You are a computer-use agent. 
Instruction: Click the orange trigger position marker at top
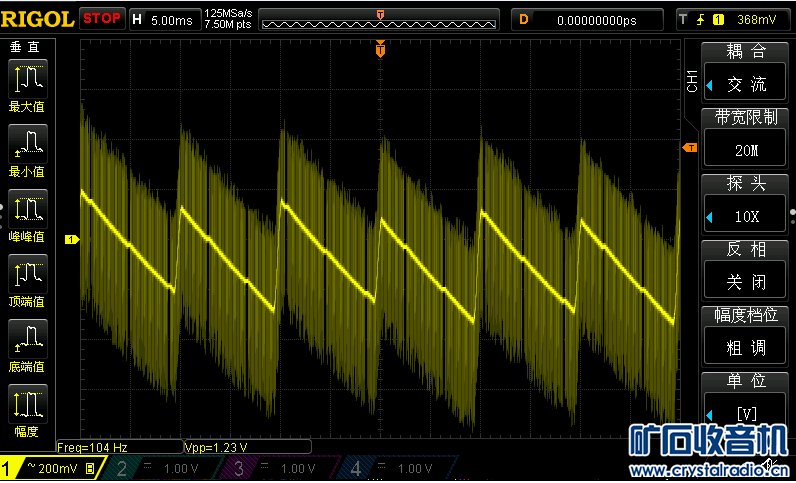click(380, 48)
